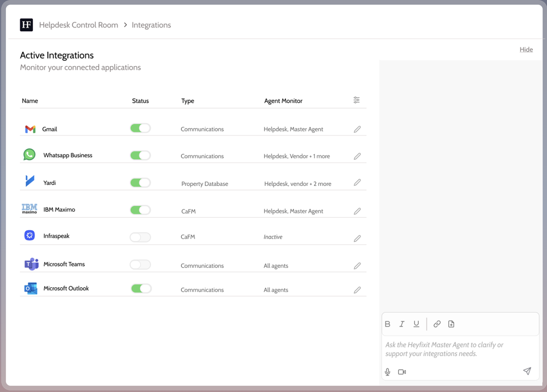Click the Yardi name text
This screenshot has height=392, width=547.
coord(49,183)
